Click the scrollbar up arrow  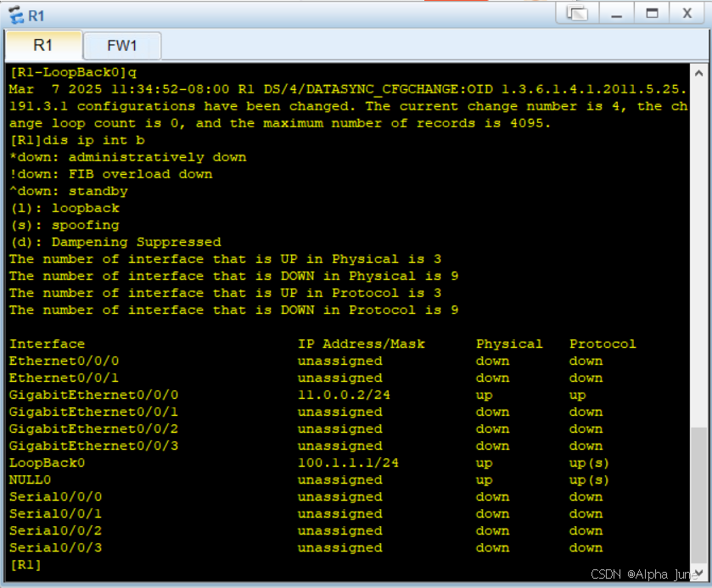698,73
